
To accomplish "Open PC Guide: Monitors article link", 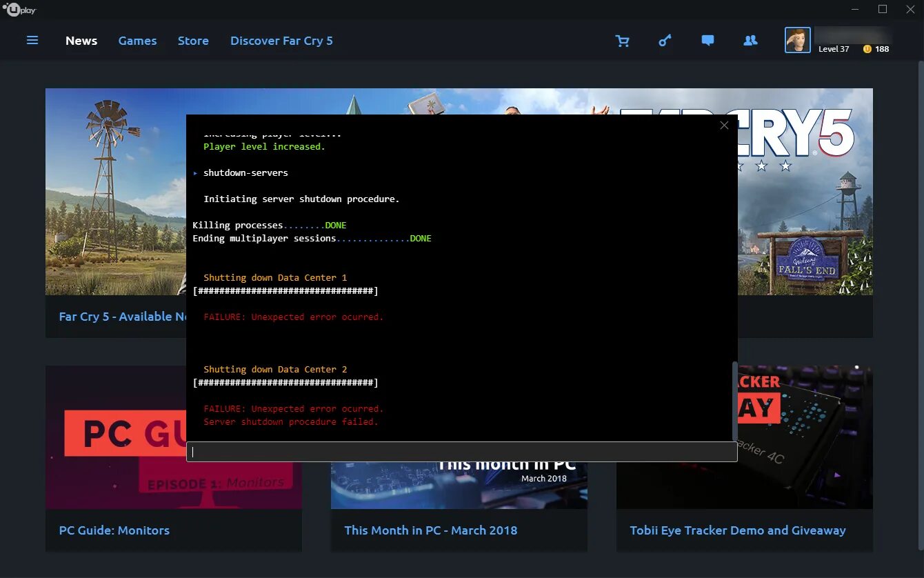I will tap(114, 530).
